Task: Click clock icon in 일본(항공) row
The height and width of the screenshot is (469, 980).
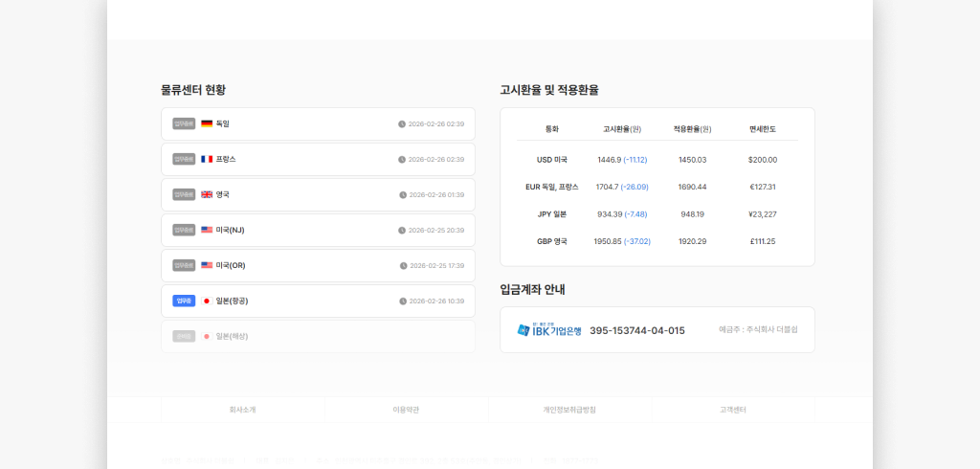Action: (x=403, y=301)
